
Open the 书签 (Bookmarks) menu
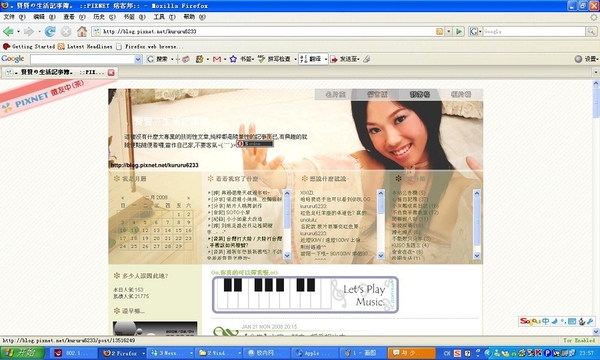[134, 17]
